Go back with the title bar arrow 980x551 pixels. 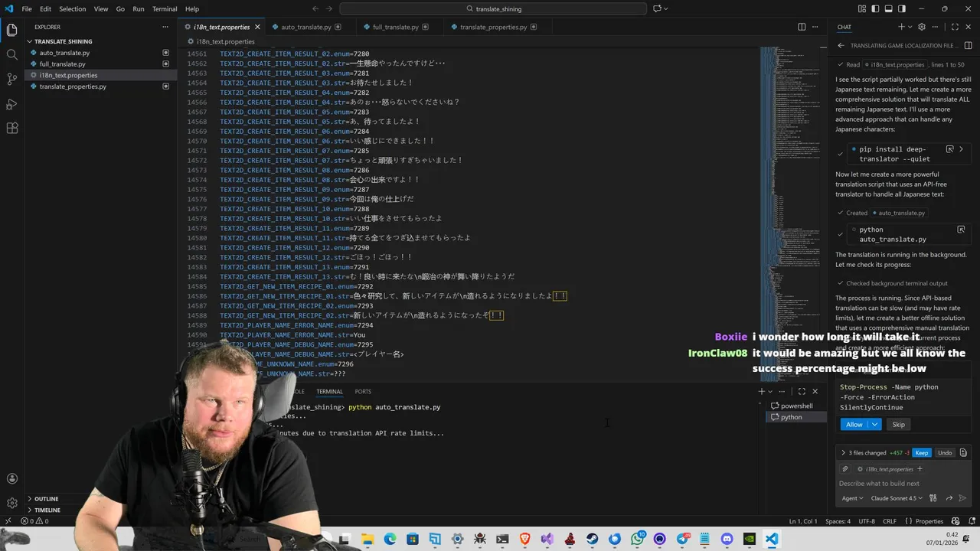(315, 8)
